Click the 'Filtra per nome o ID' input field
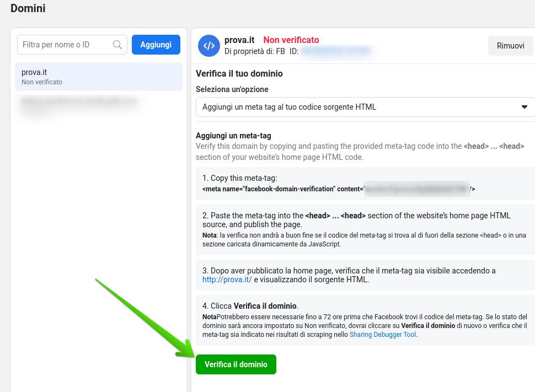Viewport: 535px width, 392px height. coord(63,45)
